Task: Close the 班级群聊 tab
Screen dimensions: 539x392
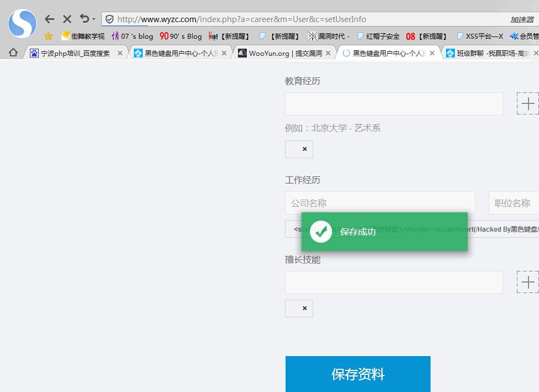Action: pyautogui.click(x=536, y=53)
